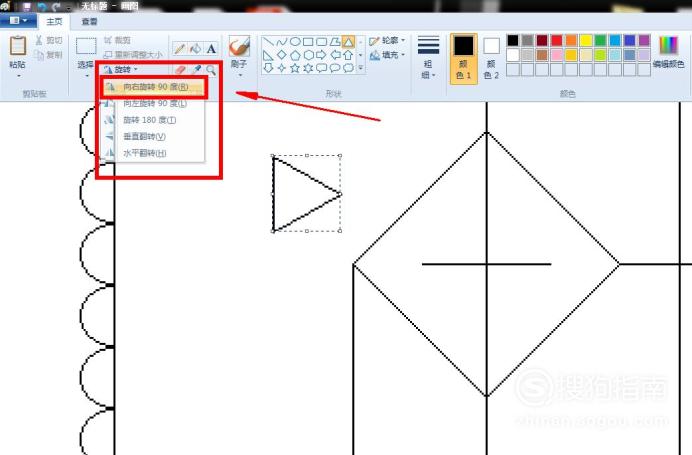Select the Eraser tool
Image resolution: width=692 pixels, height=455 pixels.
coord(180,70)
